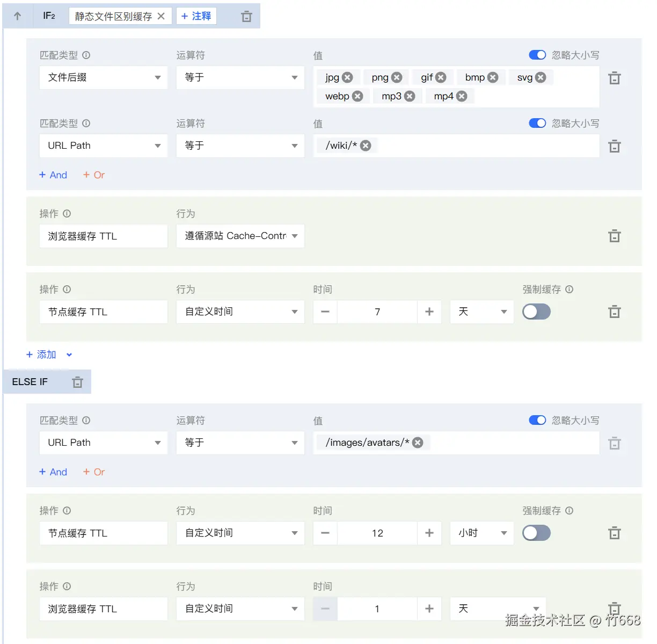
Task: Open the 遵循源站 Cache-Control behavior dropdown
Action: tap(240, 236)
